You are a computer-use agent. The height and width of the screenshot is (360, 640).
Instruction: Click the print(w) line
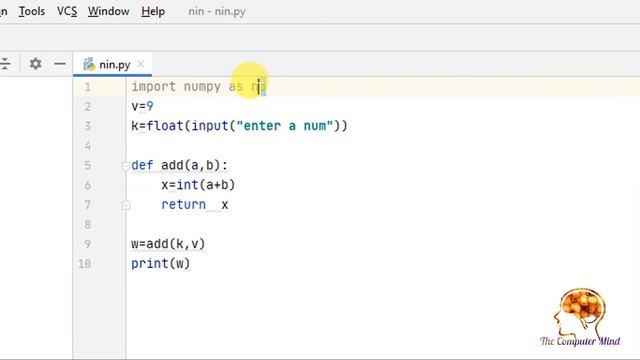161,264
